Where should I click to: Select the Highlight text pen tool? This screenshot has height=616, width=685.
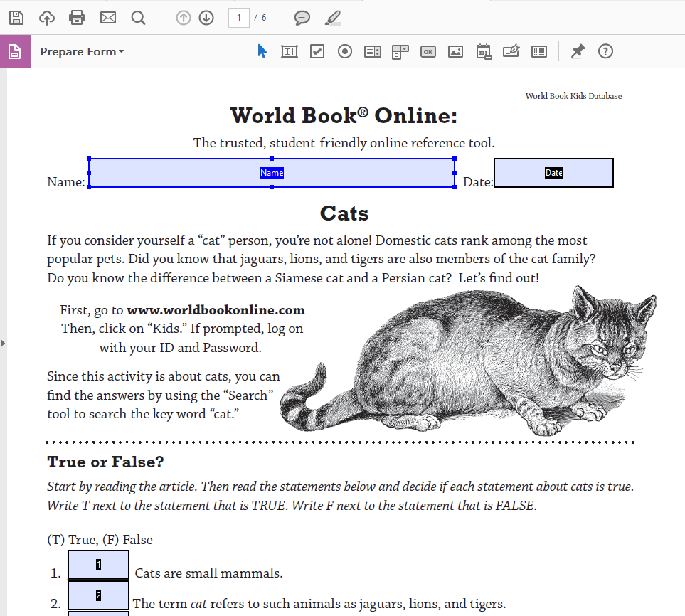[x=333, y=18]
